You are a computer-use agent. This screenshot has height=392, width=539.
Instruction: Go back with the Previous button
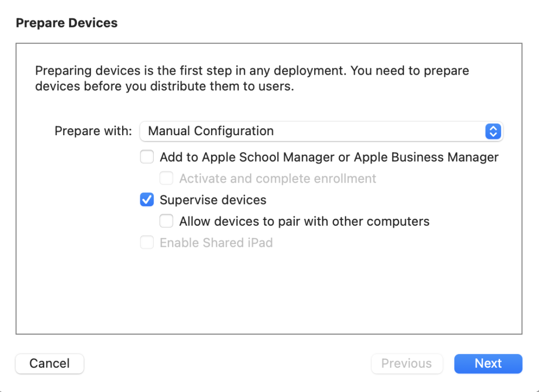(407, 364)
